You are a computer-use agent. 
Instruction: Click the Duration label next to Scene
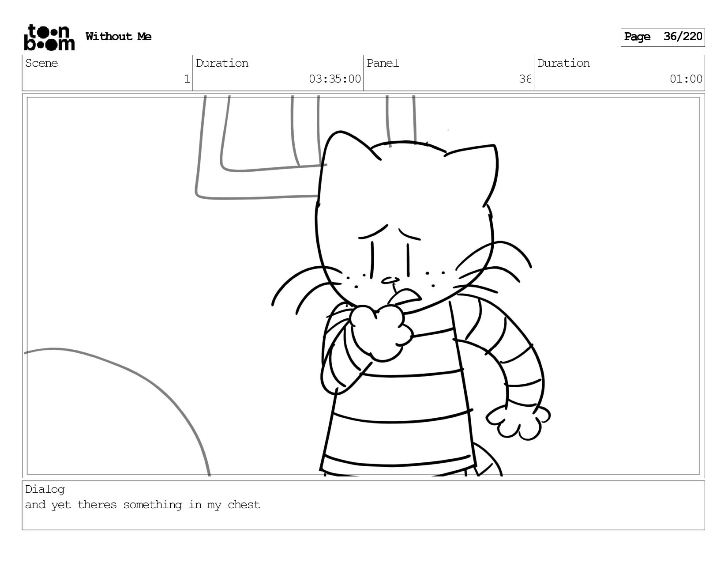[222, 63]
